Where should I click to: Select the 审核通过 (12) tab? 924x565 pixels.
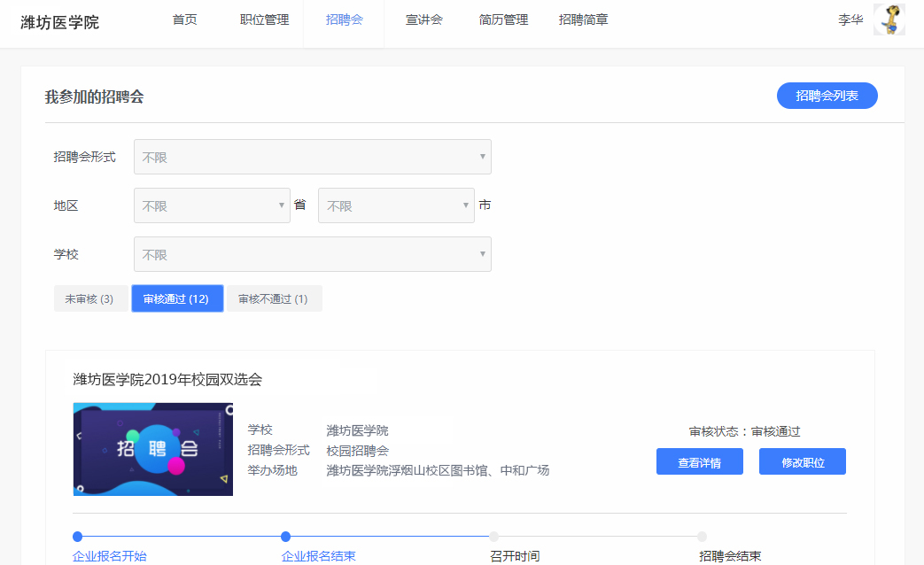(176, 299)
